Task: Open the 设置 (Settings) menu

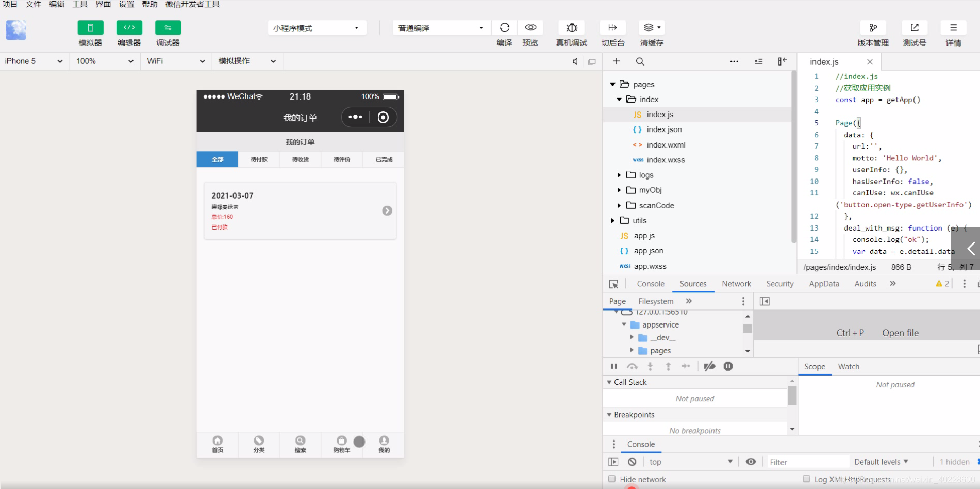Action: coord(126,4)
